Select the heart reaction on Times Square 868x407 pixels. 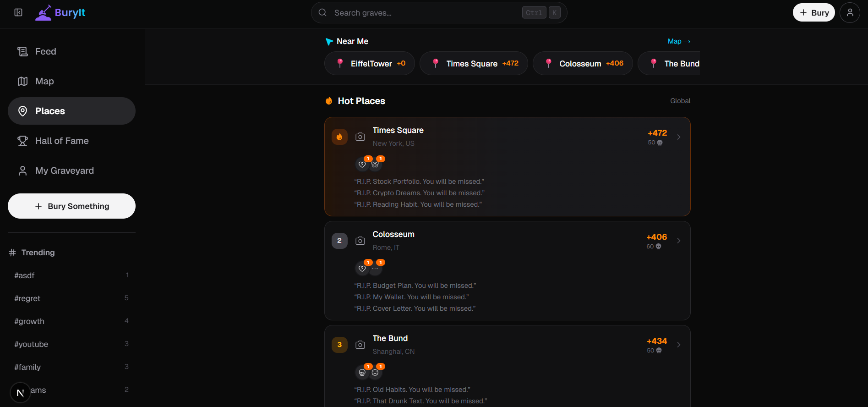pyautogui.click(x=362, y=164)
